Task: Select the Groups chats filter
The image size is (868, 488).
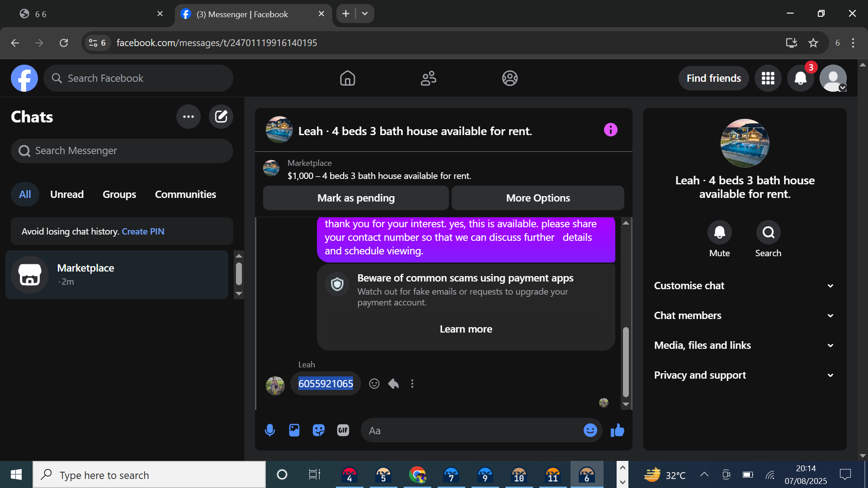Action: [119, 194]
